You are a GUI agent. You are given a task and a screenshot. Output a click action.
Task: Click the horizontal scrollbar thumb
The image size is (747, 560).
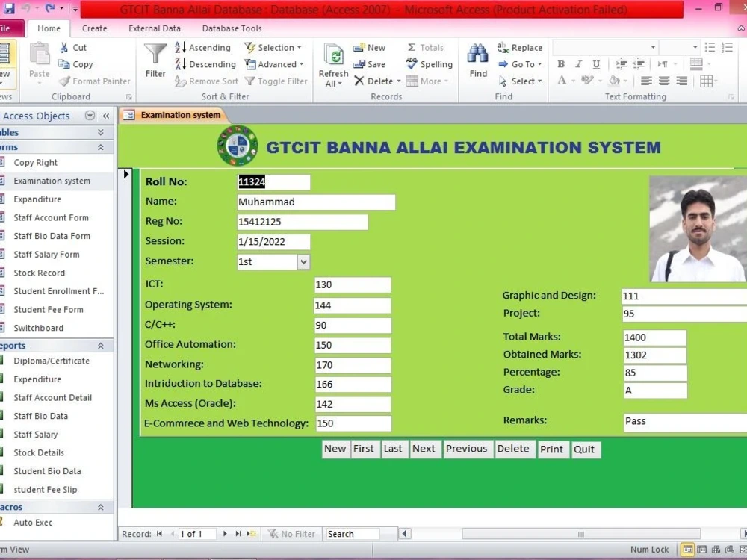click(x=580, y=534)
